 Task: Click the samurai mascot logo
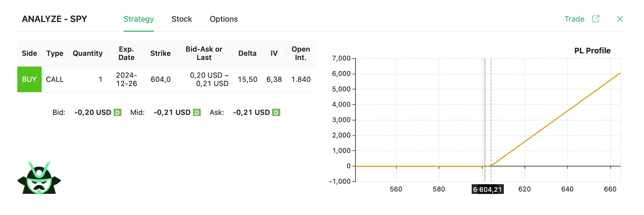coord(39,178)
